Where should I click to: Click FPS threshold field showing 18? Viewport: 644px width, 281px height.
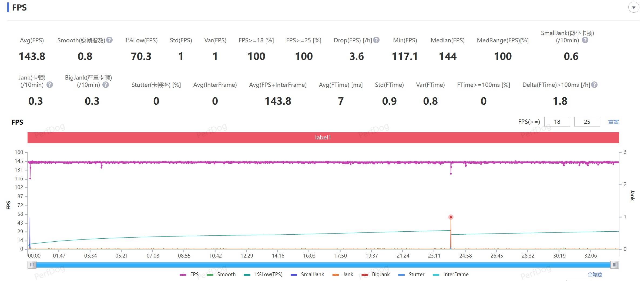click(x=557, y=122)
